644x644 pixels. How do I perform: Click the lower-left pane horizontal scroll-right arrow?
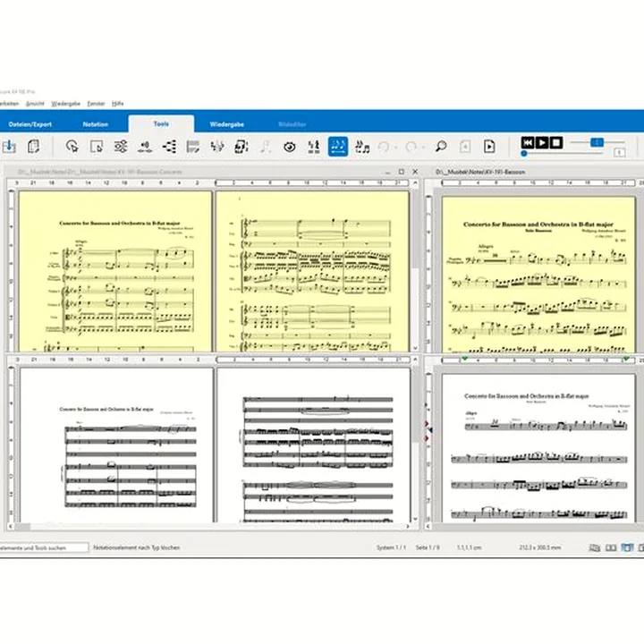click(x=408, y=526)
